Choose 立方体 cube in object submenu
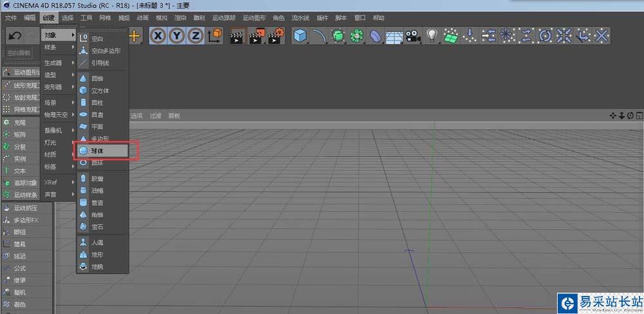Viewport: 644px width, 314px height. pos(103,90)
